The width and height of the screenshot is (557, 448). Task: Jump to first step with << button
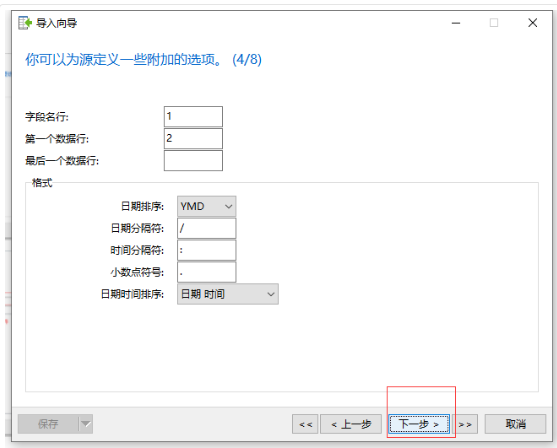[305, 424]
